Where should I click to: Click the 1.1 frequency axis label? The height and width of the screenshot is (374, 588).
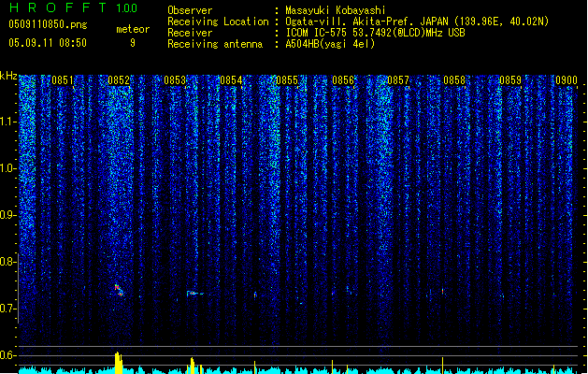coord(8,122)
